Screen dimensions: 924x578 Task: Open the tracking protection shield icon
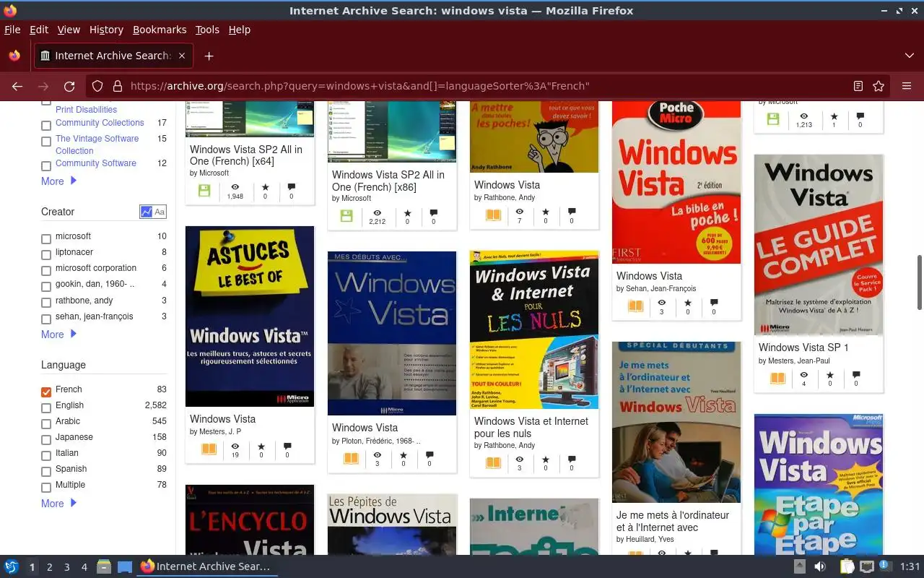pyautogui.click(x=97, y=86)
